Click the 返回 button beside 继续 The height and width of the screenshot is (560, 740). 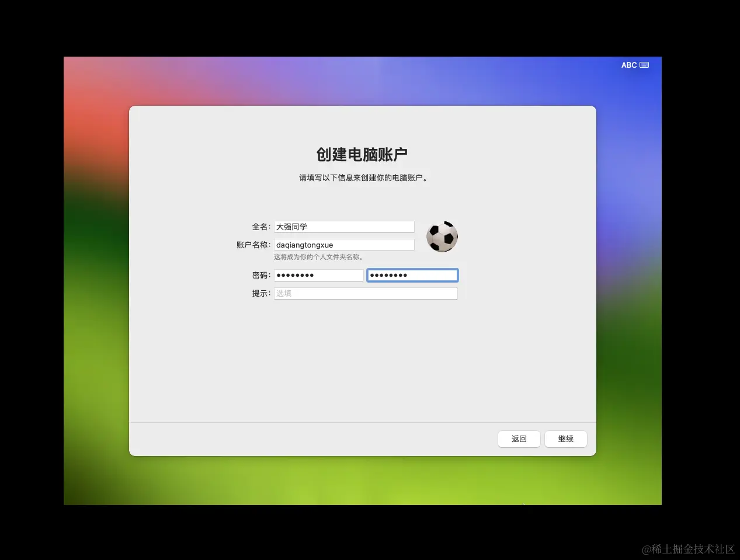tap(519, 439)
